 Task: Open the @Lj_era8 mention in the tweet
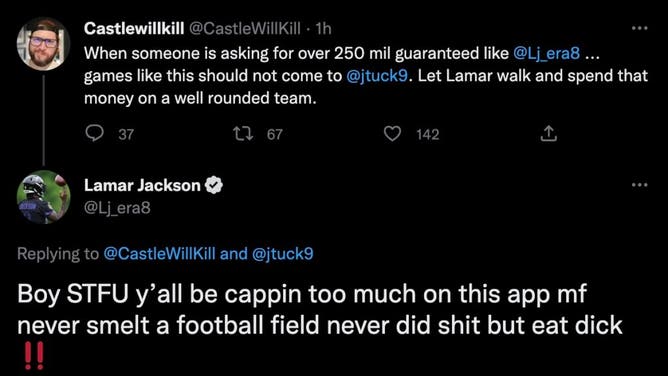click(x=547, y=53)
